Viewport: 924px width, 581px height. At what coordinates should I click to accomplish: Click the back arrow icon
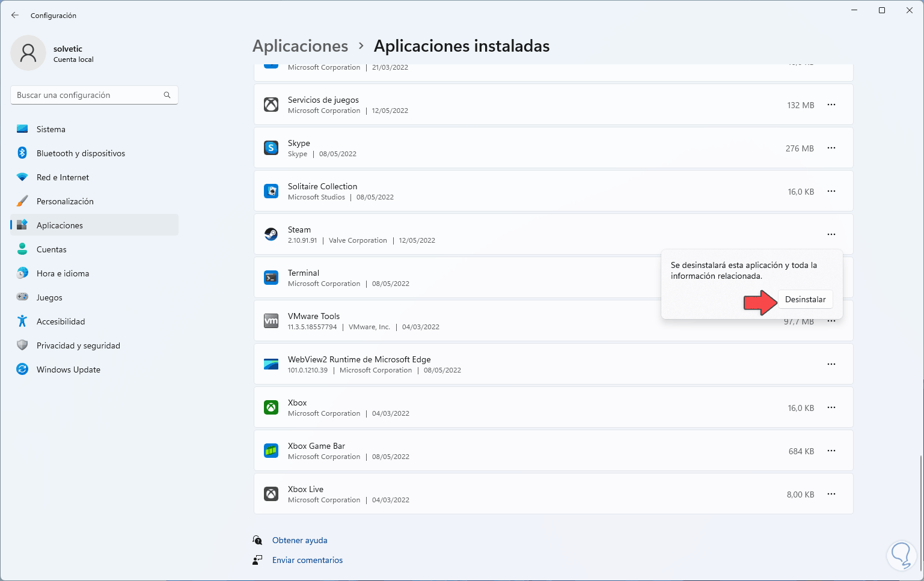pos(15,15)
